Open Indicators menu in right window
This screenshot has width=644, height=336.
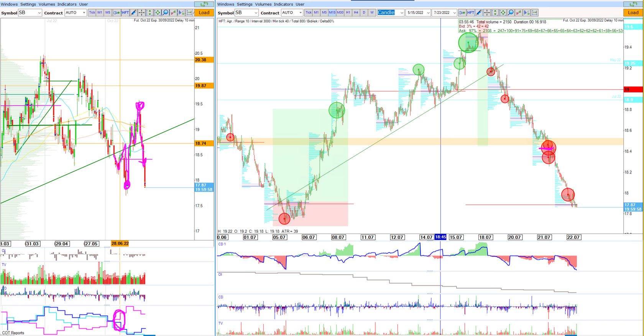click(x=283, y=4)
